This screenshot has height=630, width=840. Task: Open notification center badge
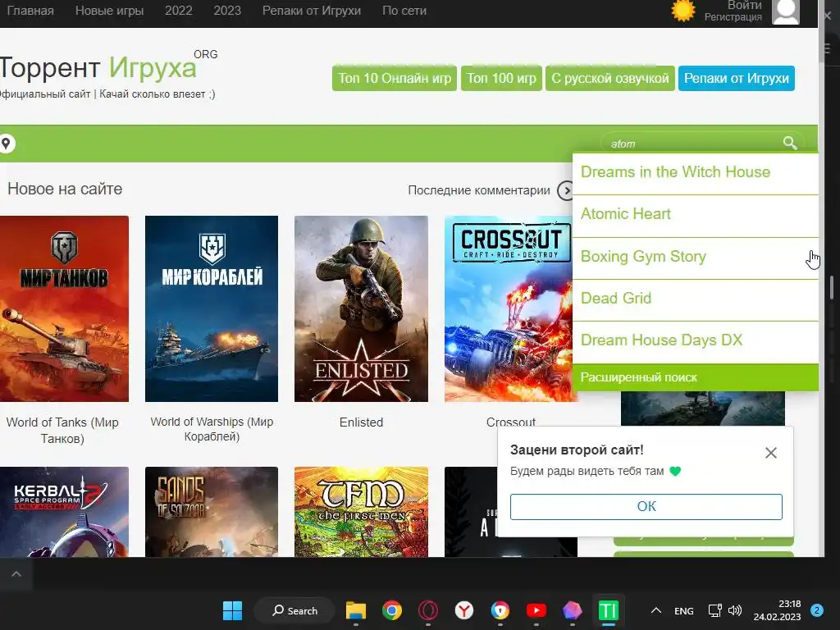click(x=817, y=610)
